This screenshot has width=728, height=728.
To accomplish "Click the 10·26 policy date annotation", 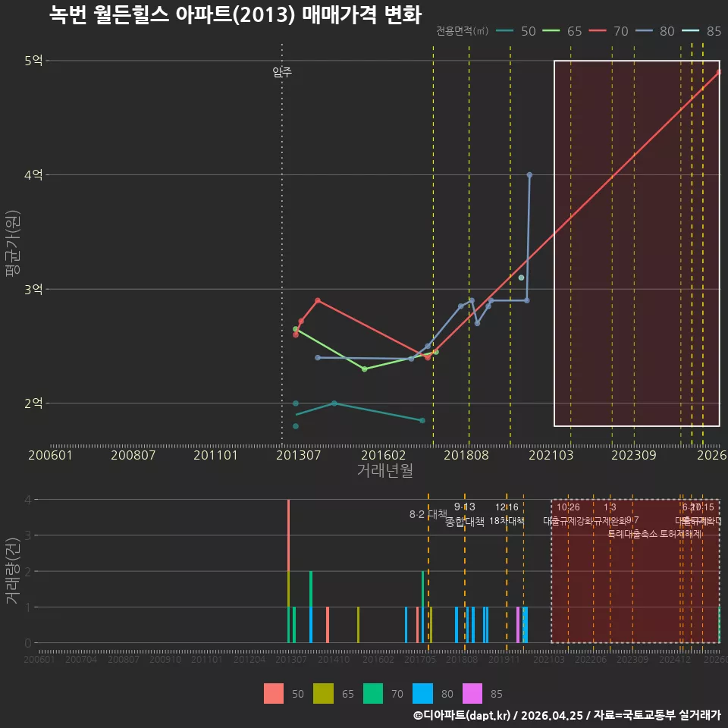I will [568, 507].
